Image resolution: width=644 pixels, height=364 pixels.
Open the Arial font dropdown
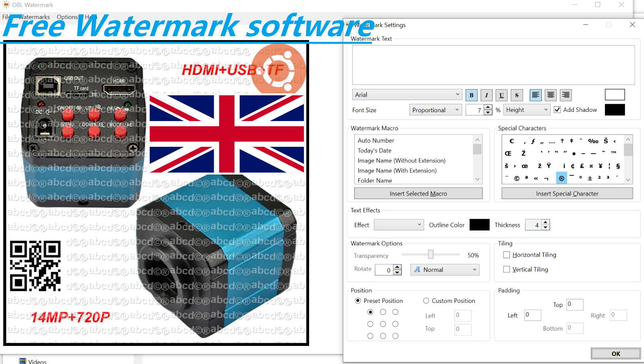[407, 95]
